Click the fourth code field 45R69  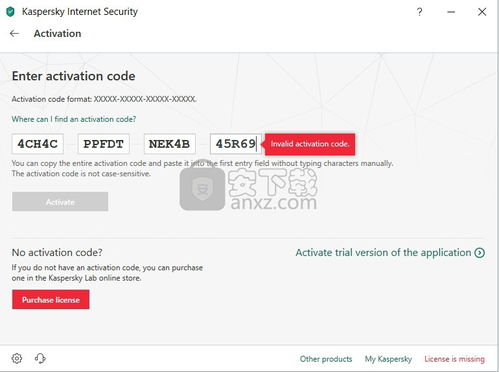pyautogui.click(x=236, y=144)
